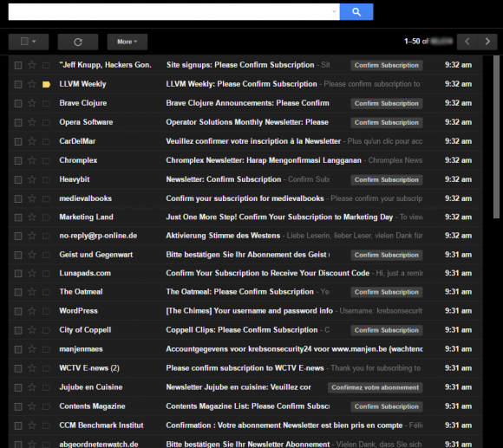
Task: Click Confirm Subscription on Contents Magazine row
Action: [x=387, y=406]
